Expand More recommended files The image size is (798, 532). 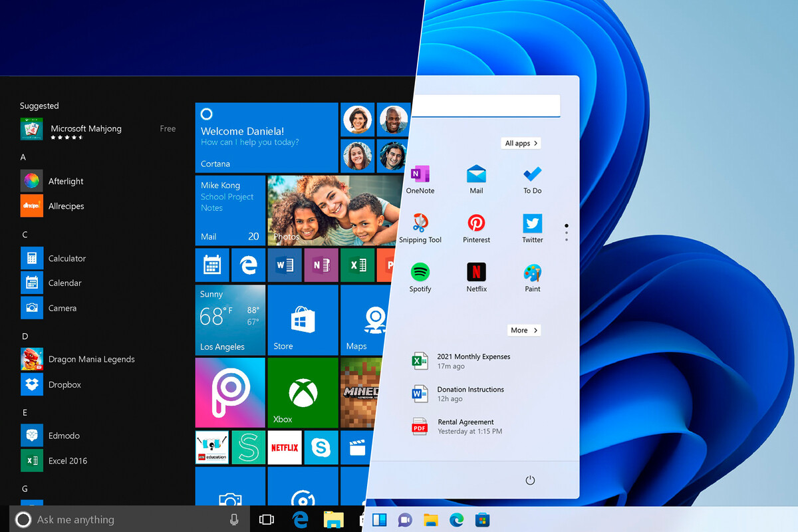coord(524,331)
